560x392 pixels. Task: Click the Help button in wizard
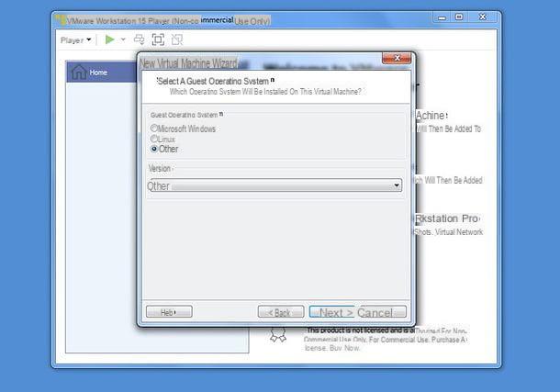coord(169,312)
